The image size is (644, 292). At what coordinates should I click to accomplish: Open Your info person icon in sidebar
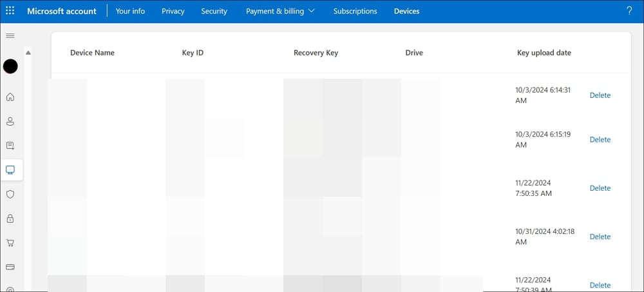point(10,121)
